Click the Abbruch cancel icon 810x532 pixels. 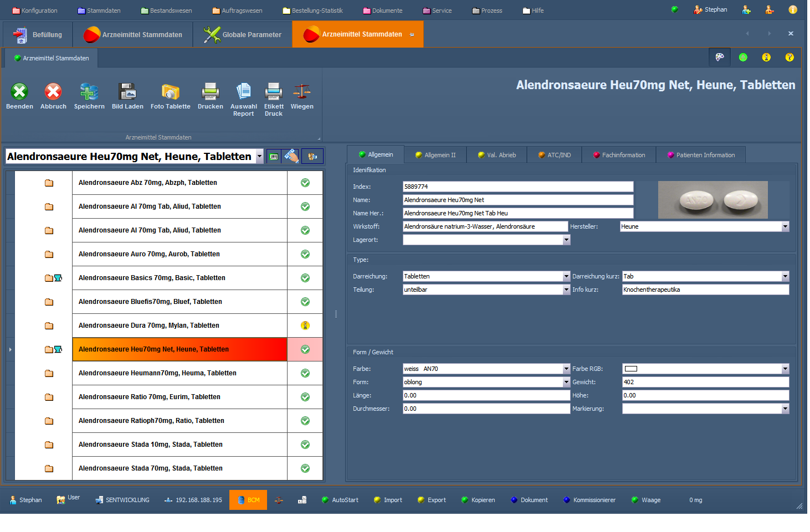(53, 92)
